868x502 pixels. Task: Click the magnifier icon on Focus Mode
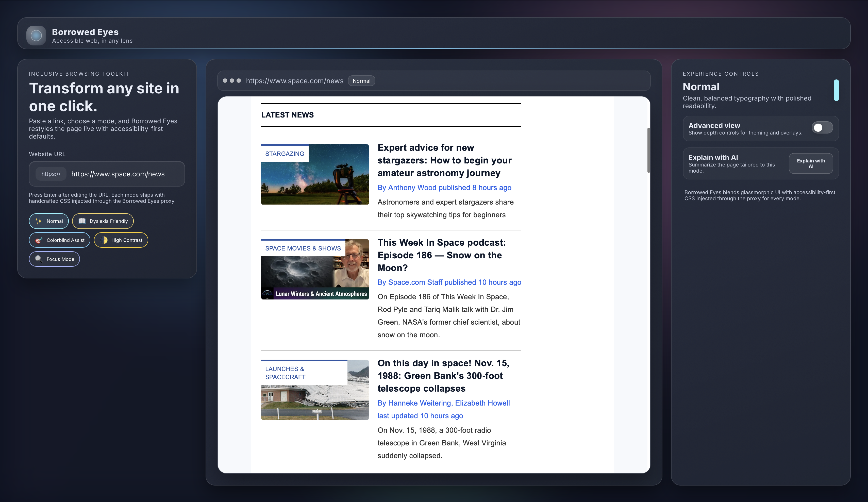pyautogui.click(x=39, y=259)
